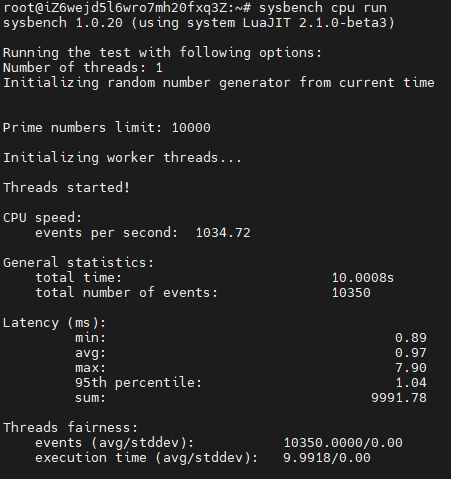Click the 'Latency (ms):' heading
The width and height of the screenshot is (451, 479).
(x=54, y=323)
